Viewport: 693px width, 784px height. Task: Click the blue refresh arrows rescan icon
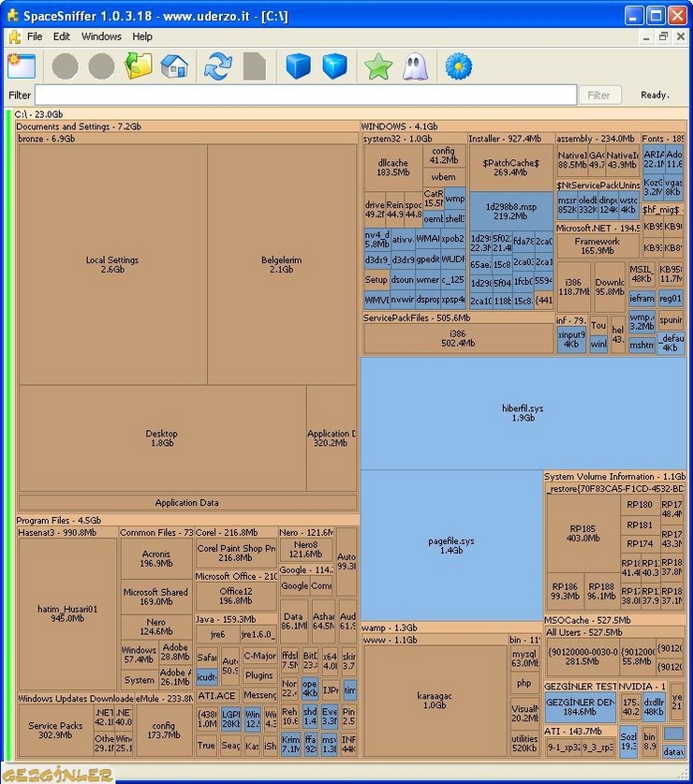218,66
